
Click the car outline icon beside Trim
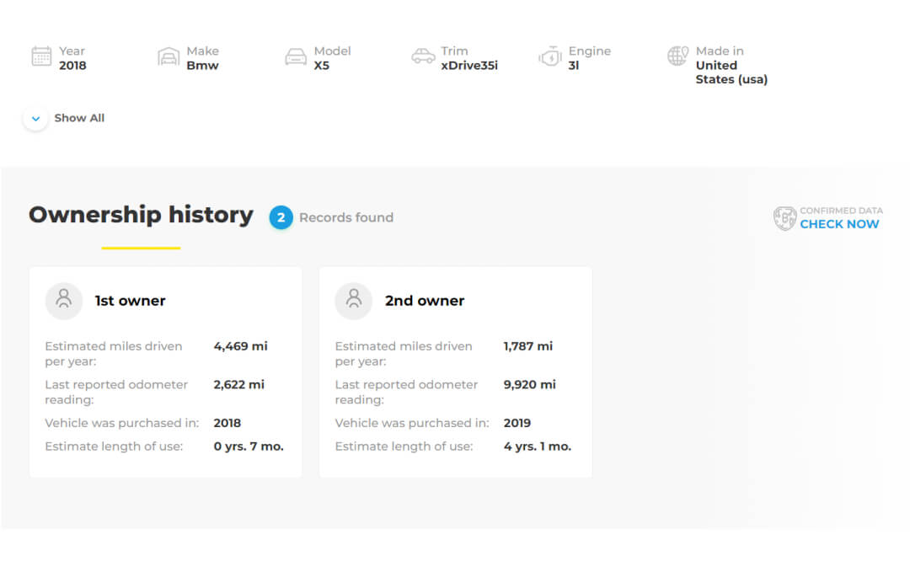tap(423, 56)
